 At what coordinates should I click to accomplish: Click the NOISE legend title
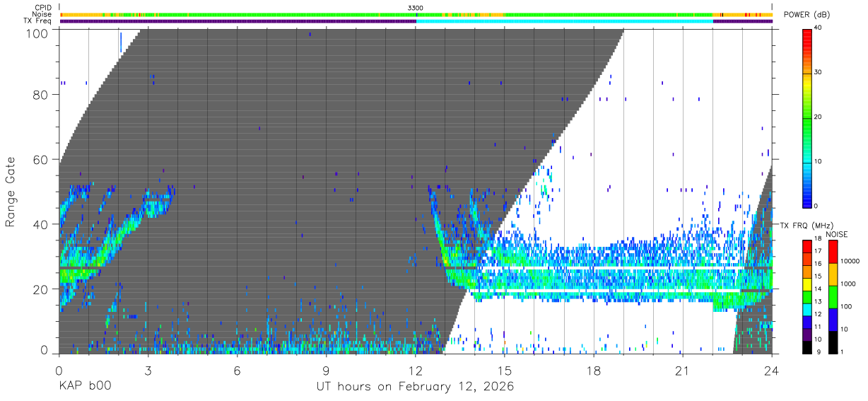pyautogui.click(x=838, y=234)
